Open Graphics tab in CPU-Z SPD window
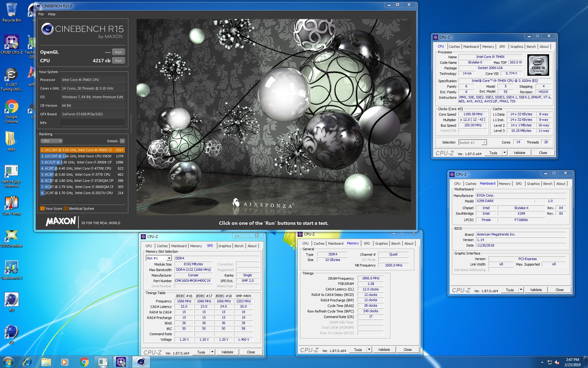The height and width of the screenshot is (368, 588). tap(224, 246)
